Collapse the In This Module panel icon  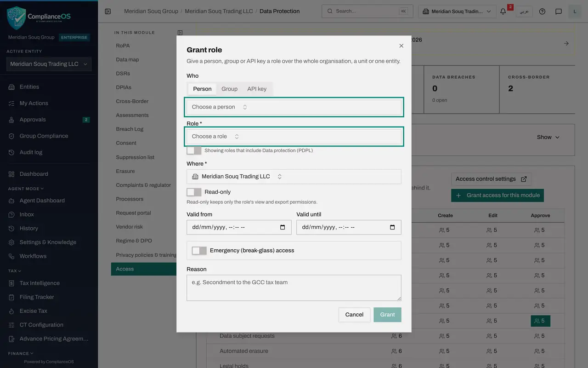pos(180,33)
